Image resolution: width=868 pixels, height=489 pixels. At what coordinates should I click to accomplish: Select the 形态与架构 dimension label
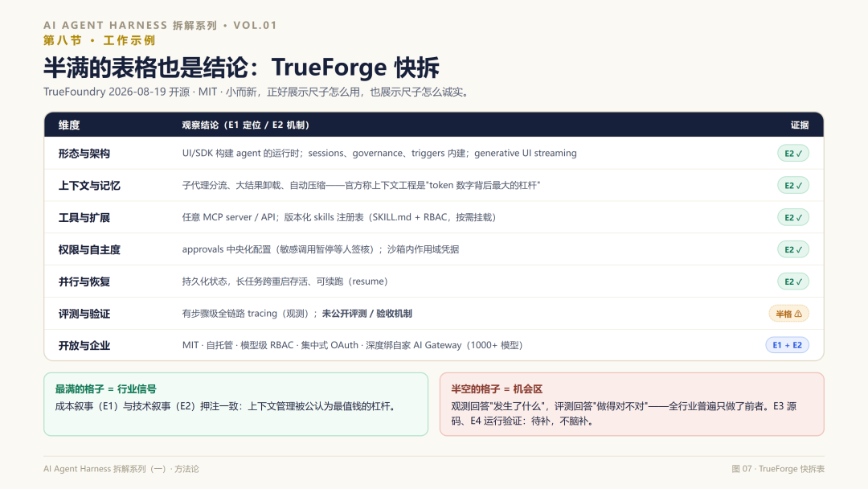point(84,154)
